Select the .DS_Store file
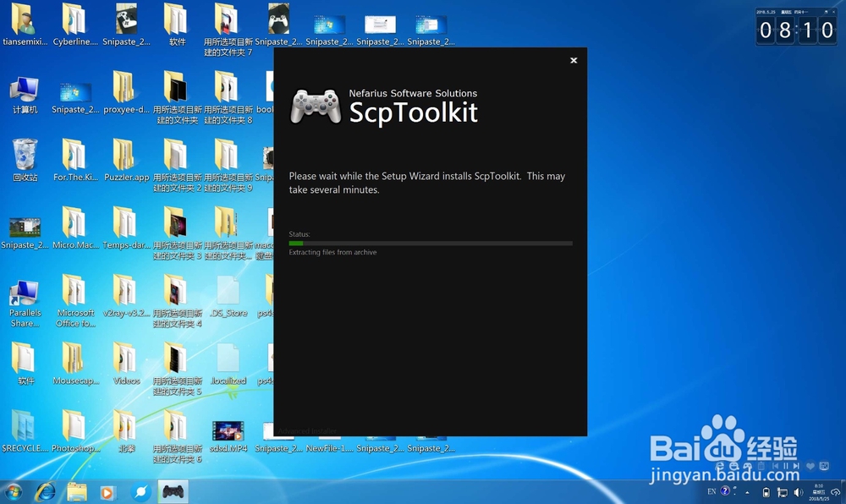Image resolution: width=846 pixels, height=504 pixels. [x=228, y=296]
